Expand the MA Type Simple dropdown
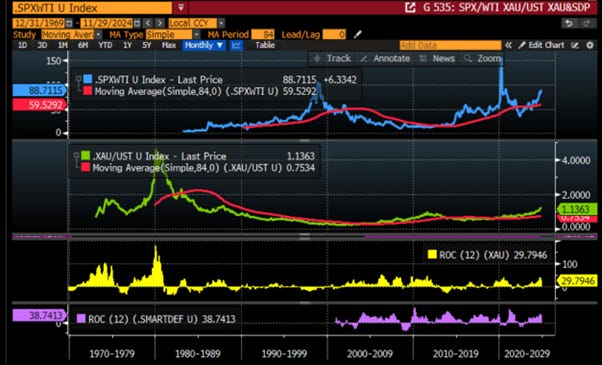602x365 pixels. coord(197,35)
